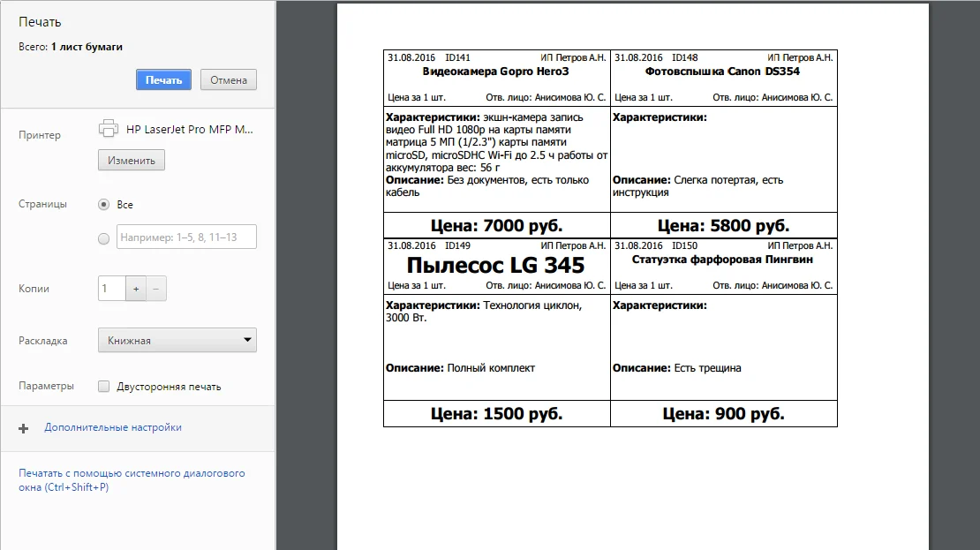The image size is (980, 550).
Task: Click the Видеокамера Gopro Hero3 heading in the preview
Action: 495,72
